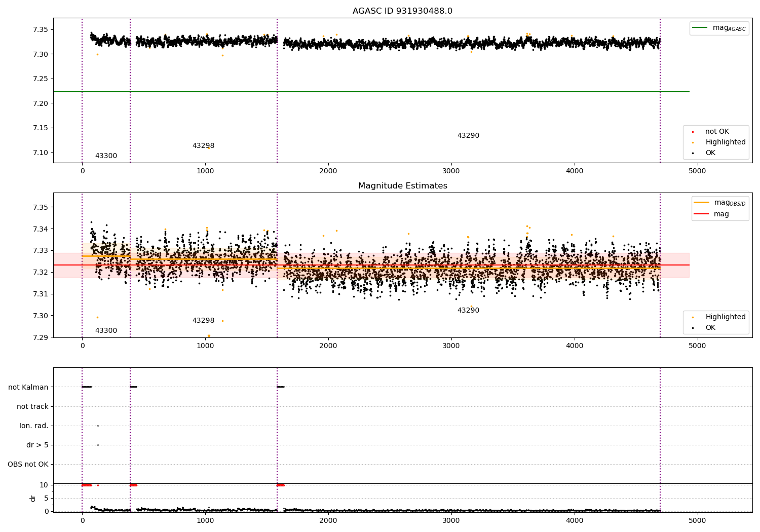This screenshot has width=760, height=532.
Task: Click obsid label 43298 in the top plot
Action: [203, 146]
